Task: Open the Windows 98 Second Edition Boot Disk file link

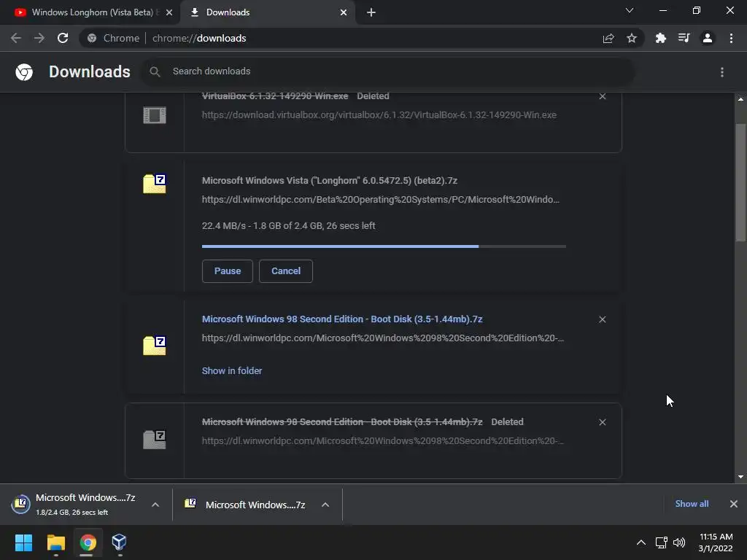Action: 342,319
